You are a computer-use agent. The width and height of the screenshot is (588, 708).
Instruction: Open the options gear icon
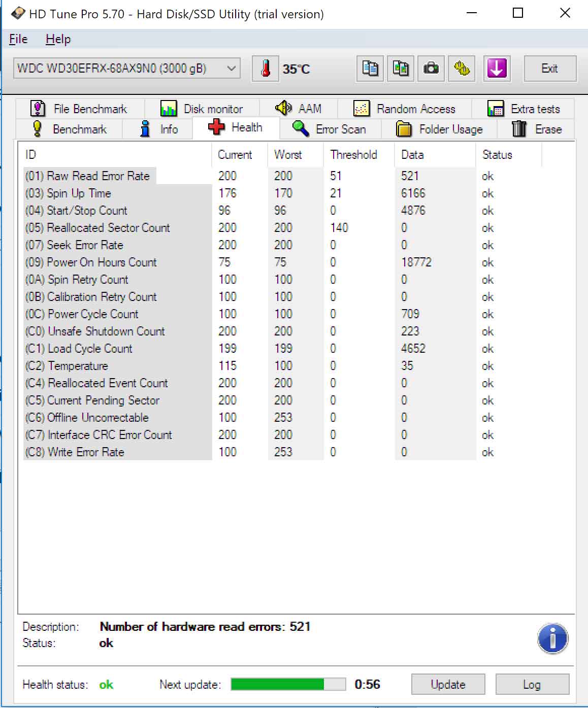click(462, 69)
